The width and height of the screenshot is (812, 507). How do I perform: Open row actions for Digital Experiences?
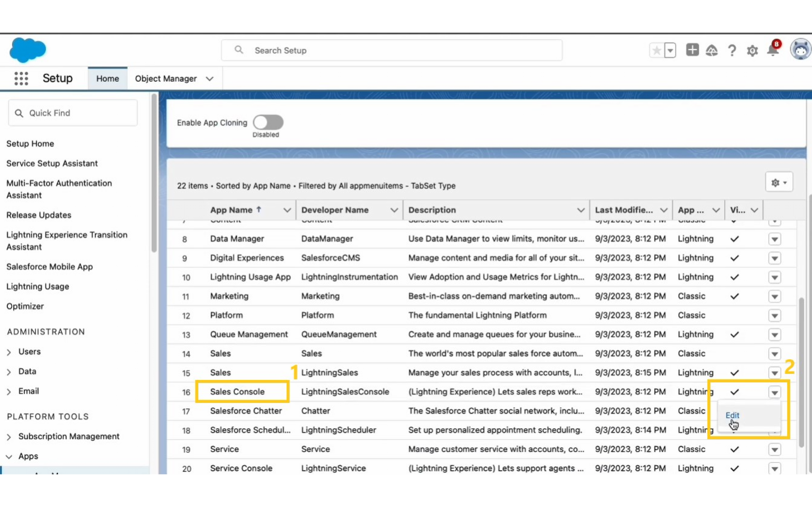(774, 258)
